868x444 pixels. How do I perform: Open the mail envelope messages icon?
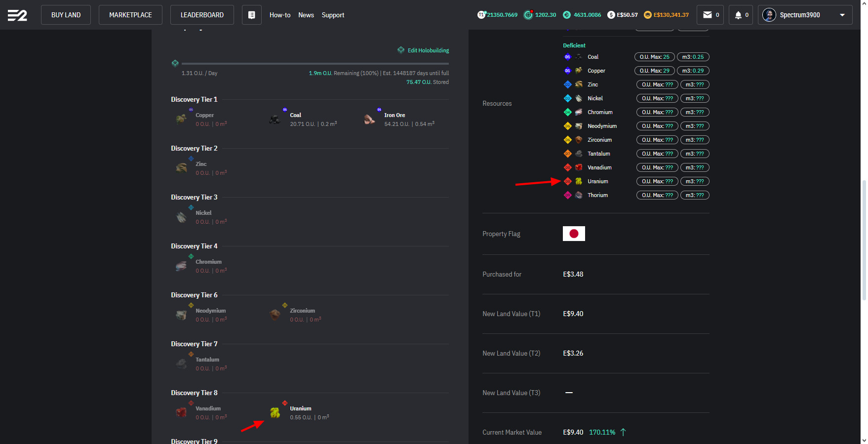click(708, 15)
